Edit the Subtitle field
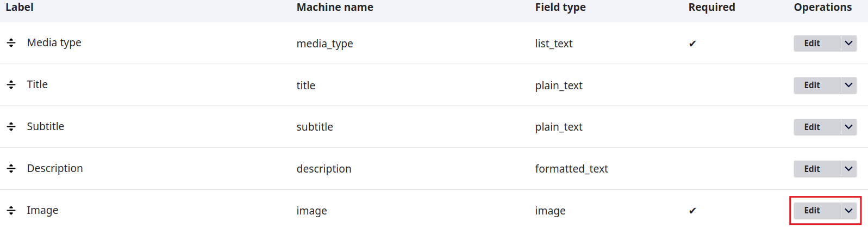The image size is (868, 227). 812,127
